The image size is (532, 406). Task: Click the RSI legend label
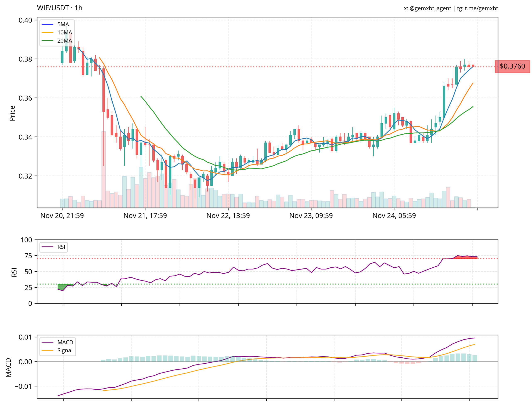point(61,247)
